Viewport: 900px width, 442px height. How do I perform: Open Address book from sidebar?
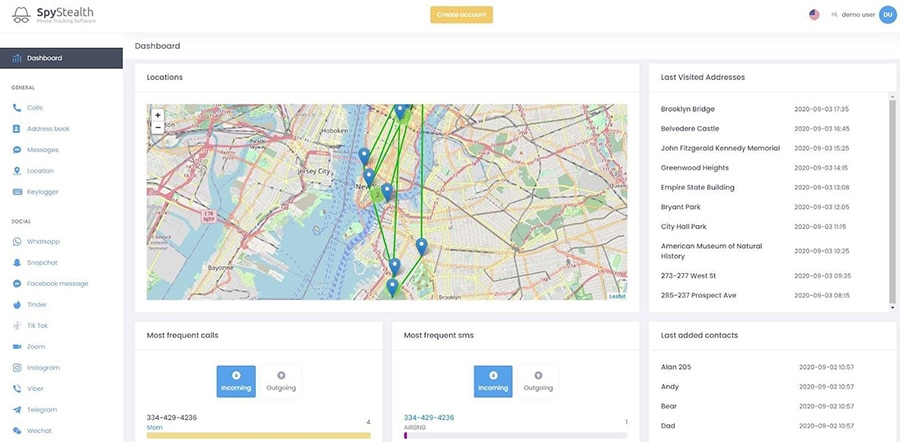(48, 129)
